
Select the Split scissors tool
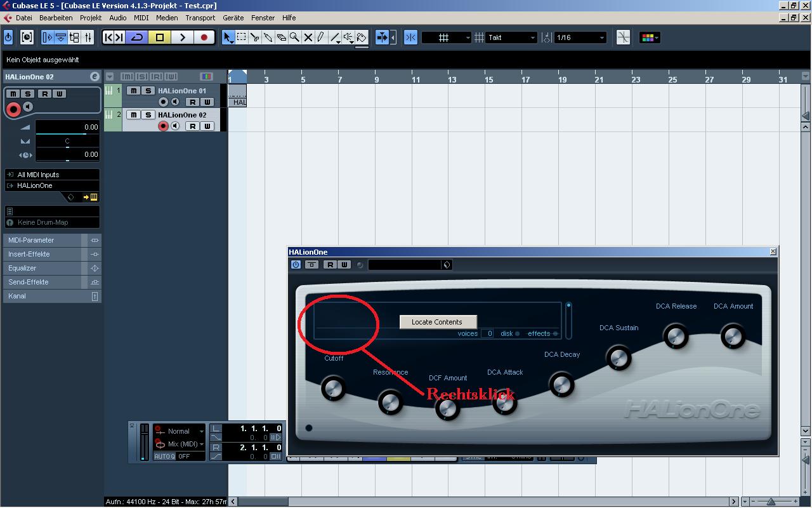coord(255,37)
